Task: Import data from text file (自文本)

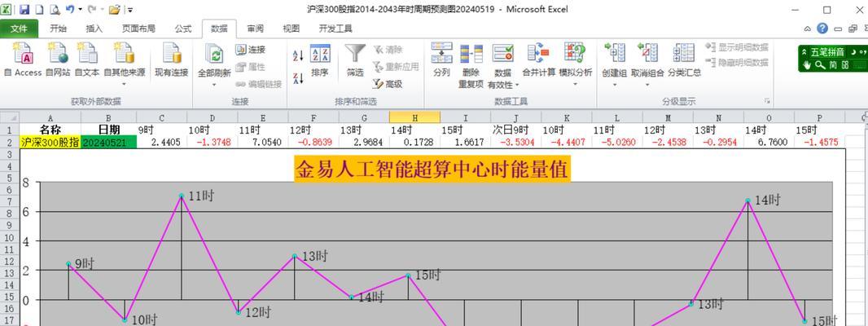Action: [x=87, y=59]
